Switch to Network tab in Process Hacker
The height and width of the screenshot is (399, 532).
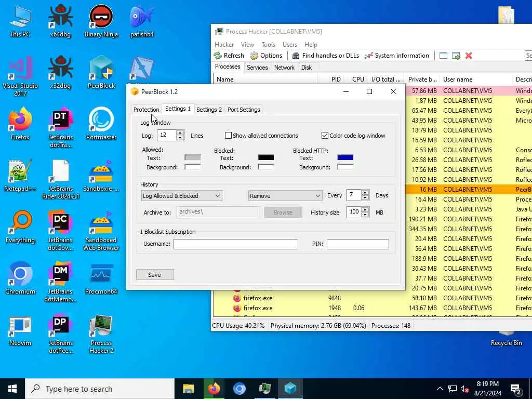(284, 67)
